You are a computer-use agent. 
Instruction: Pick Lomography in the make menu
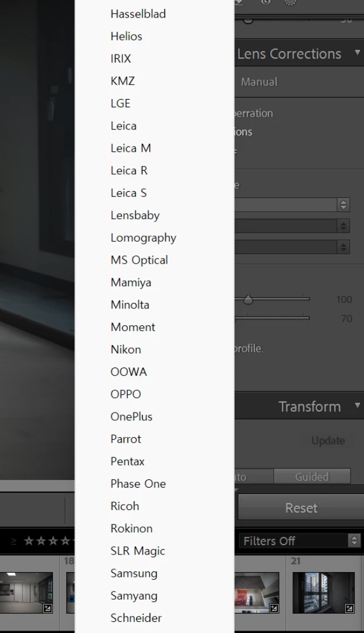click(143, 238)
